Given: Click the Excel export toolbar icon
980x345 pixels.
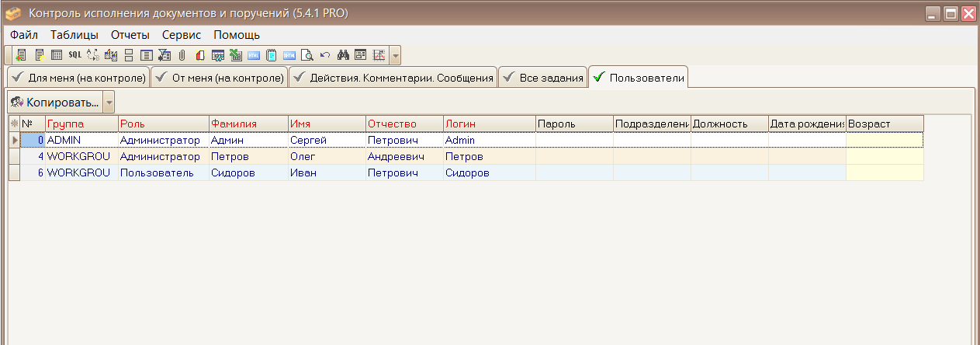Looking at the screenshot, I should tap(235, 55).
